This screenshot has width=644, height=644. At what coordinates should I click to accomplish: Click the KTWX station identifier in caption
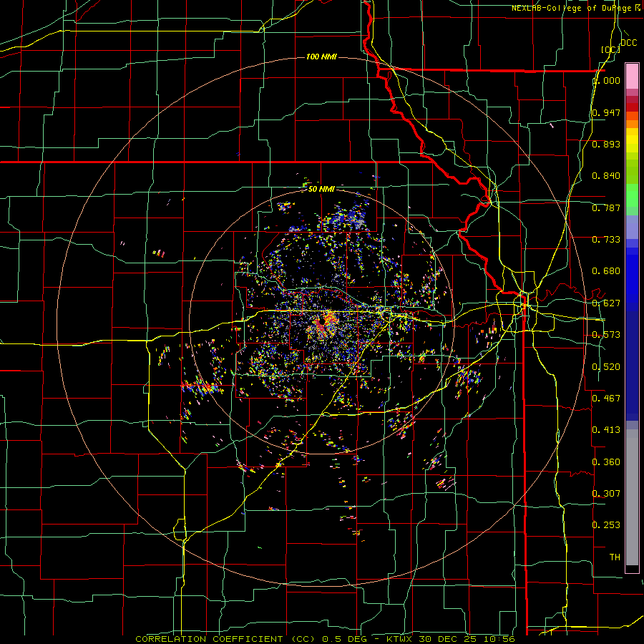[399, 639]
